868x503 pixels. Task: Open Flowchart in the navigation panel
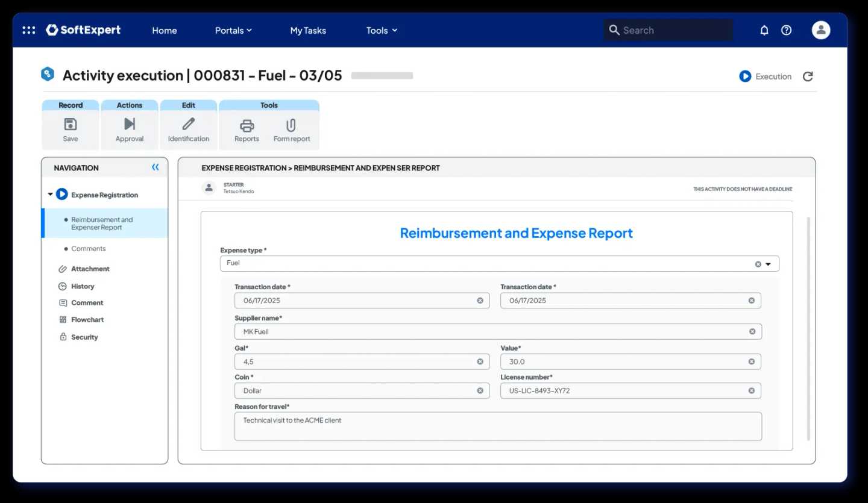pyautogui.click(x=87, y=320)
